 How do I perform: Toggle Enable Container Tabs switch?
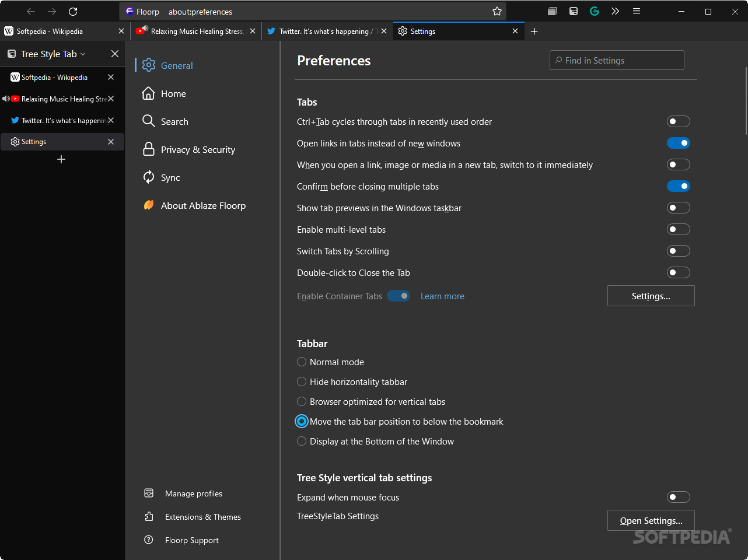[x=399, y=296]
